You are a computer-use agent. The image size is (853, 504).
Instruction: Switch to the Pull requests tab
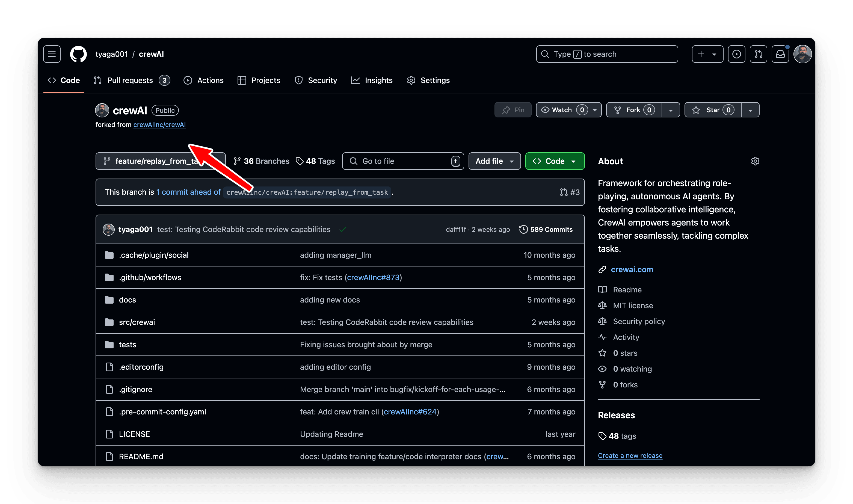[x=130, y=81]
